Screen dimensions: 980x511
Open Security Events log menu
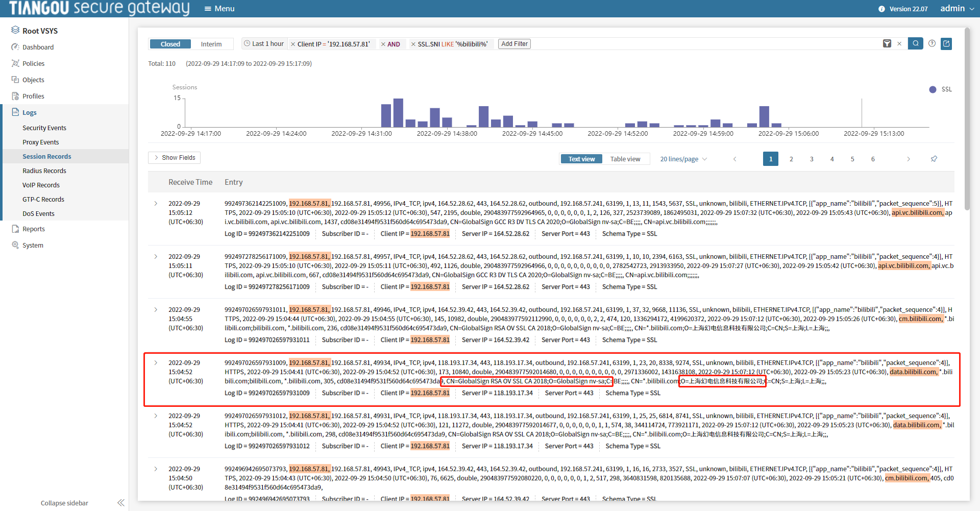tap(44, 128)
